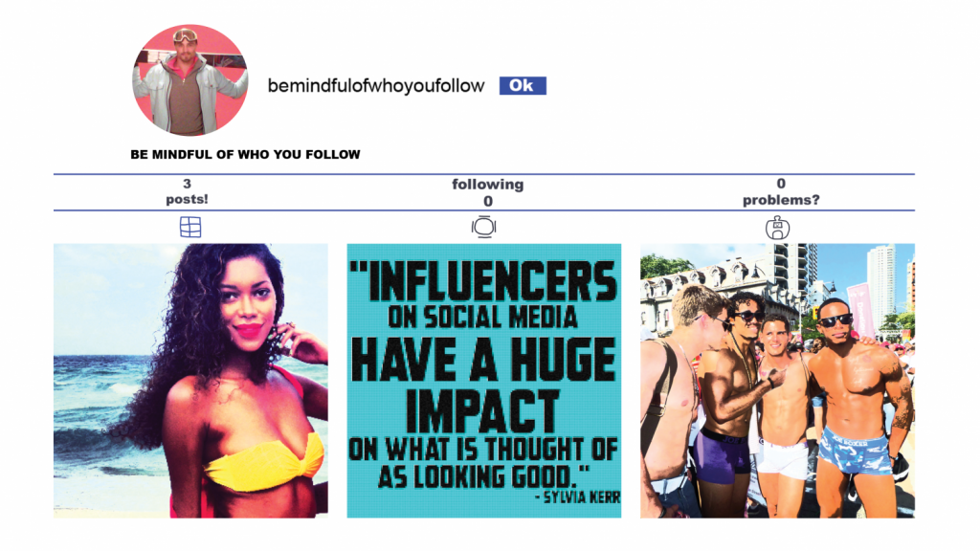The height and width of the screenshot is (551, 980).
Task: Click the BE MINDFUL OF WHO YOU FOLLOW bio
Action: click(x=245, y=154)
